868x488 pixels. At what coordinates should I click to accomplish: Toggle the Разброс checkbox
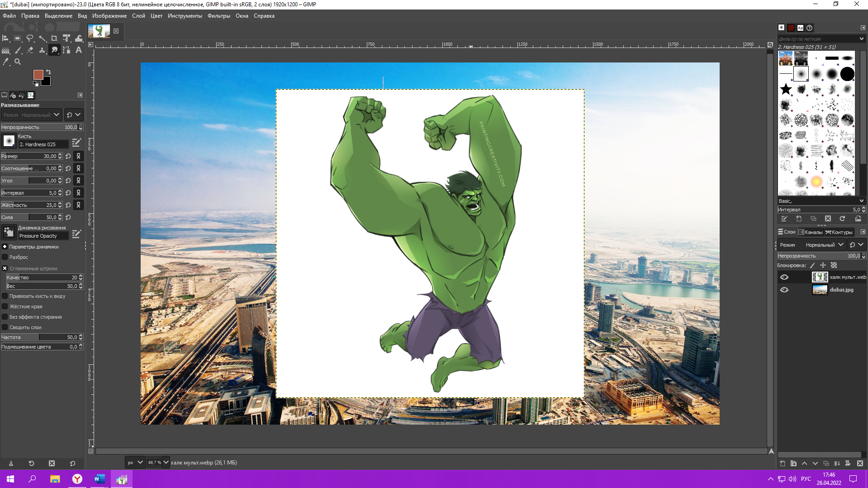5,257
